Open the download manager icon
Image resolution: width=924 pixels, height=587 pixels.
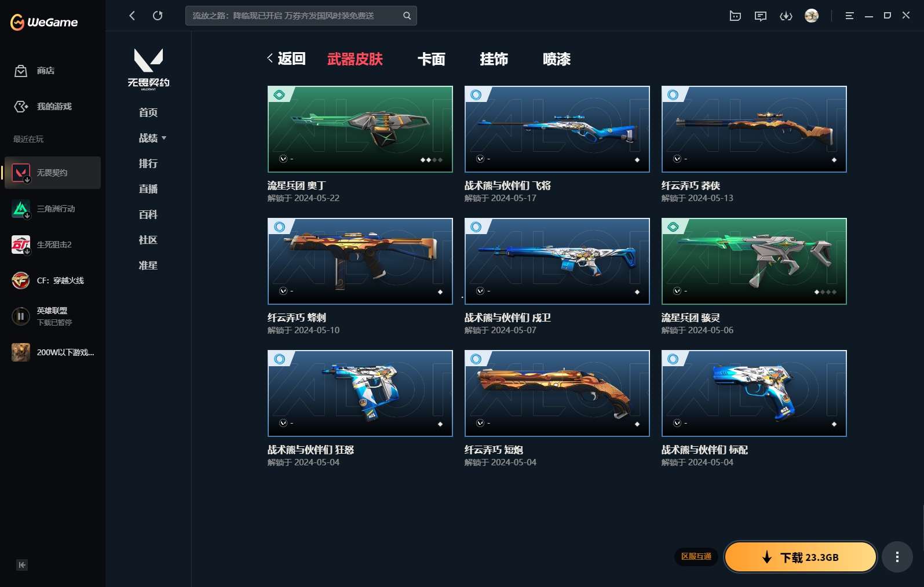click(786, 16)
